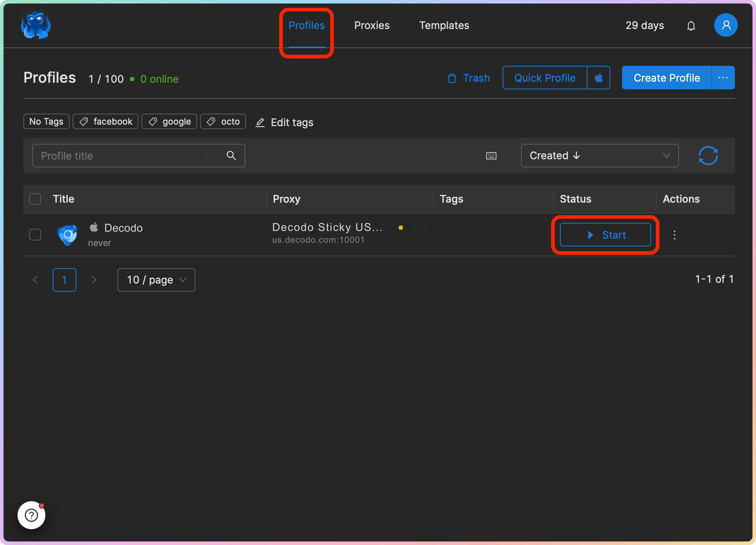Open the user account avatar
The height and width of the screenshot is (545, 756).
click(x=725, y=25)
